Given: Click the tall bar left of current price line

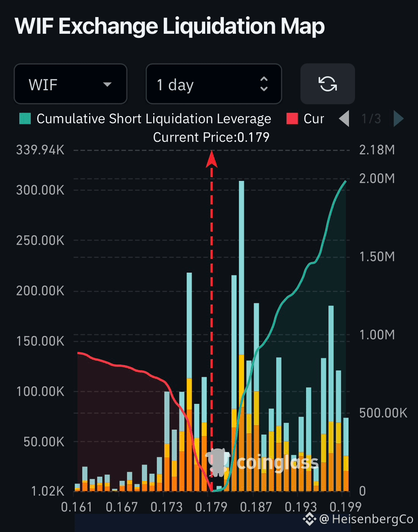Looking at the screenshot, I should [189, 382].
